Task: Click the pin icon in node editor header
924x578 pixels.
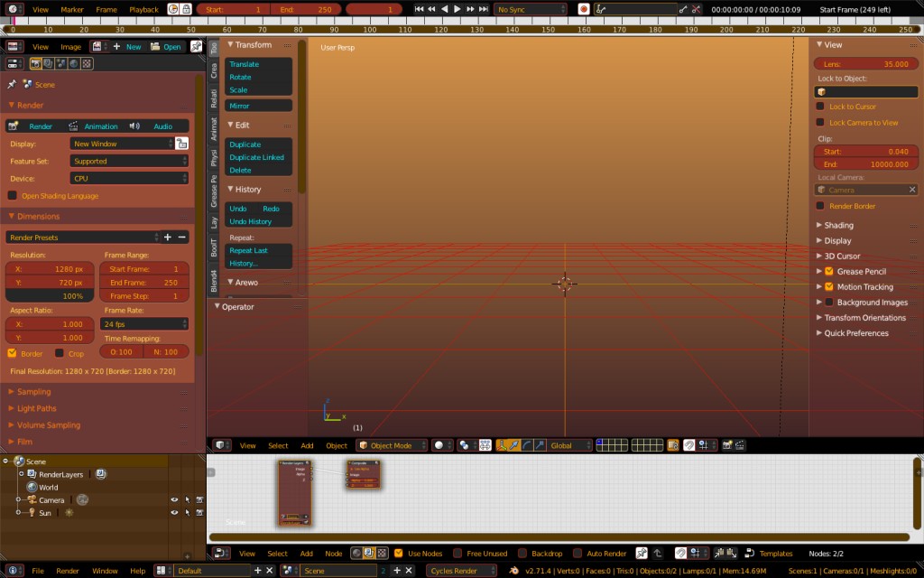Action: [x=641, y=553]
